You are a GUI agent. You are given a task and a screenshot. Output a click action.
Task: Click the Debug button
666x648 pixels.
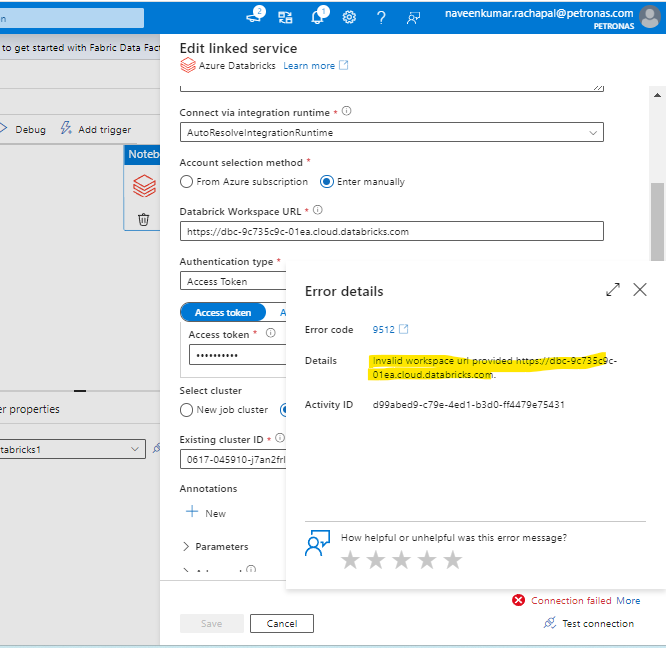23,129
